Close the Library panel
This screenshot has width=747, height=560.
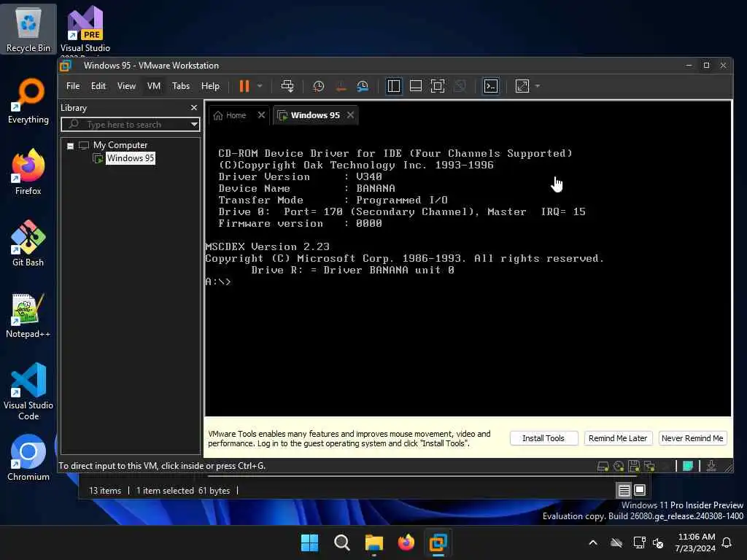point(193,108)
